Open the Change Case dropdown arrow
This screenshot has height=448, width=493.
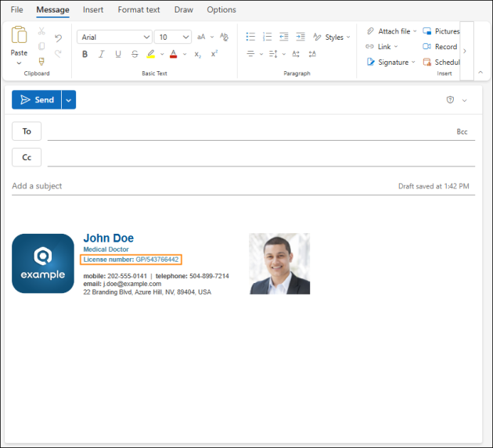(x=212, y=37)
